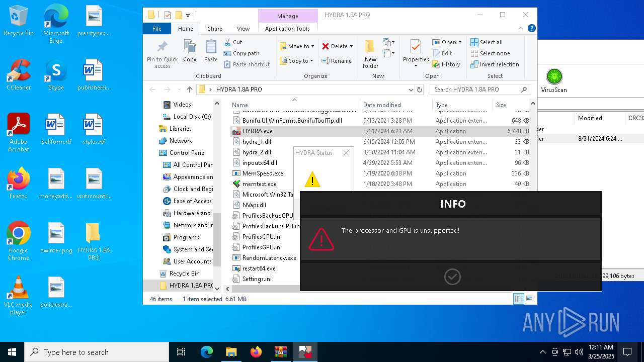Open the Move to dropdown
644x362 pixels.
pos(297,46)
